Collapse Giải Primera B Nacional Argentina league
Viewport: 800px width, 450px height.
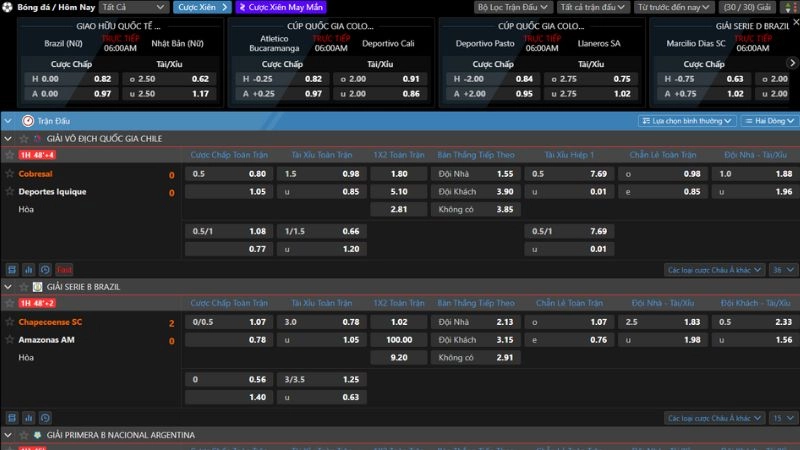8,435
